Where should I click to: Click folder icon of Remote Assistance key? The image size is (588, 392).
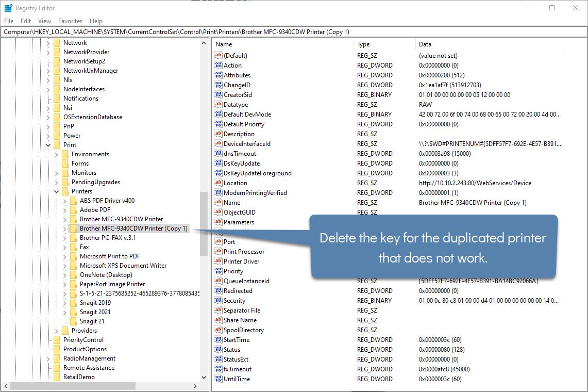(x=57, y=368)
